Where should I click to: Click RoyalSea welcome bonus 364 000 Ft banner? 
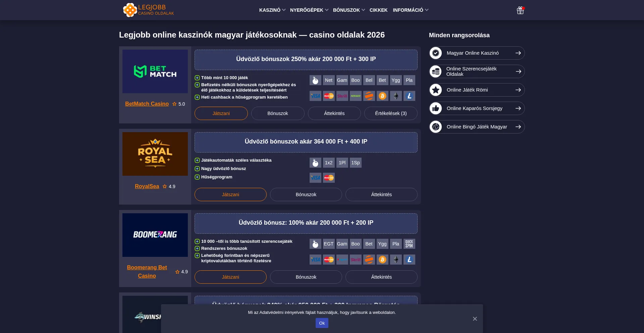(306, 142)
